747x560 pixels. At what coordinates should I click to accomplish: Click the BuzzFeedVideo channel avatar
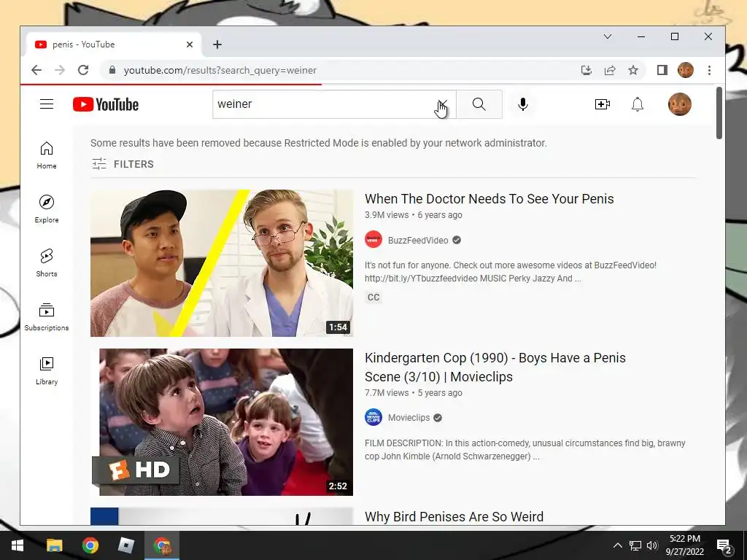click(x=373, y=239)
